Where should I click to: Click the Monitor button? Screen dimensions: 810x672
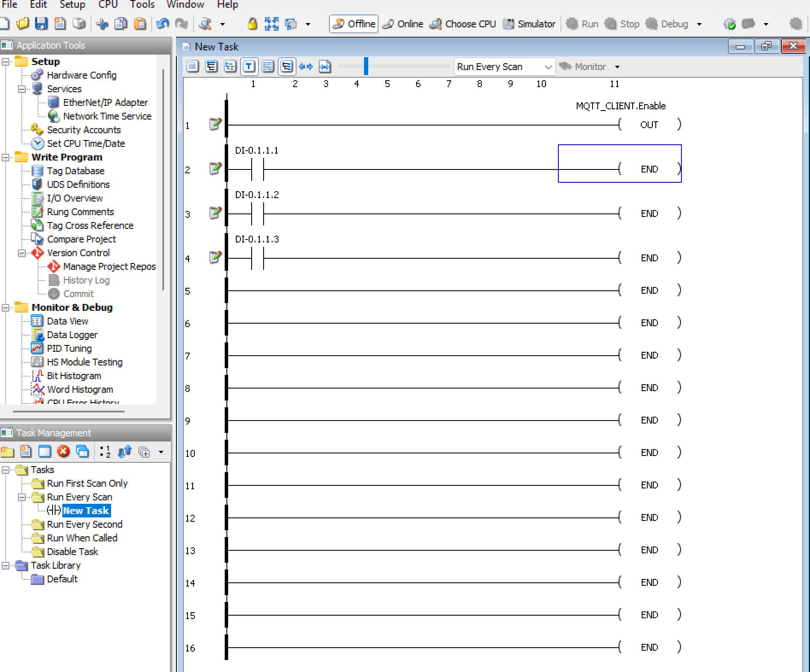[x=582, y=67]
